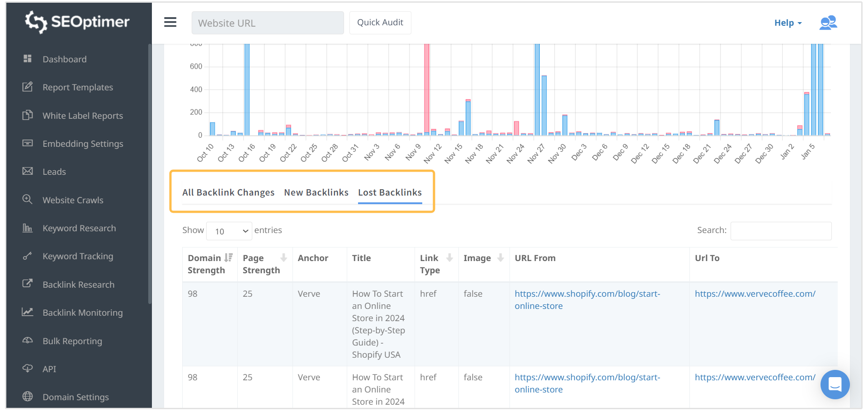Click the Backlink Monitoring chart icon

click(x=28, y=312)
